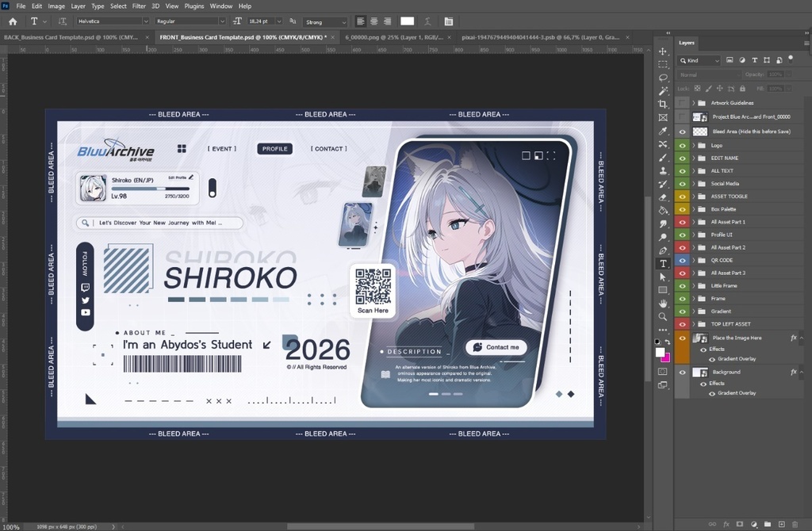Search layers by Kind in Layers panel

click(699, 59)
